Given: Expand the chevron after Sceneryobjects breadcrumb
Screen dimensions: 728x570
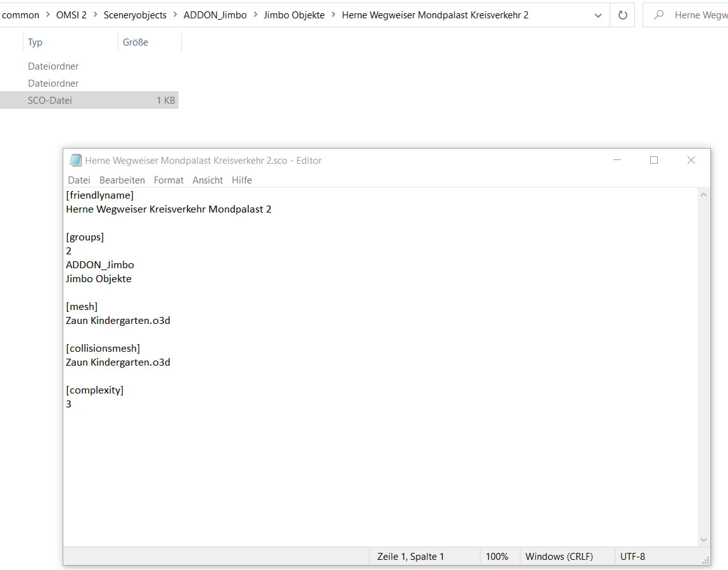Looking at the screenshot, I should coord(175,15).
